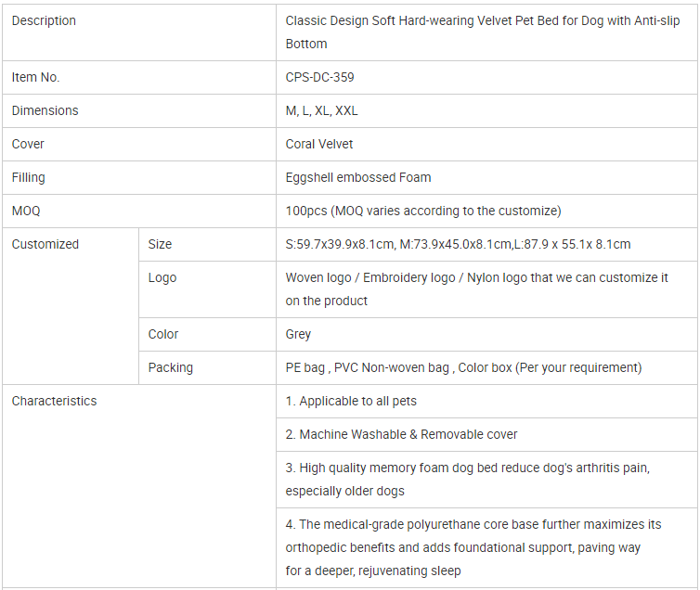
Task: Click the 'M, L, XL, XXL' dimensions value
Action: [321, 111]
